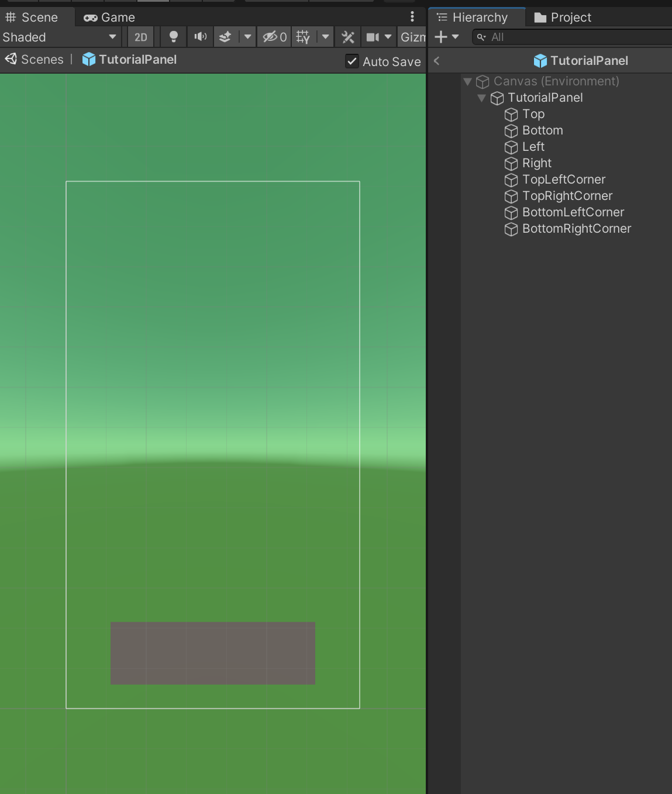The height and width of the screenshot is (794, 672).
Task: Switch to the Project tab
Action: 563,18
